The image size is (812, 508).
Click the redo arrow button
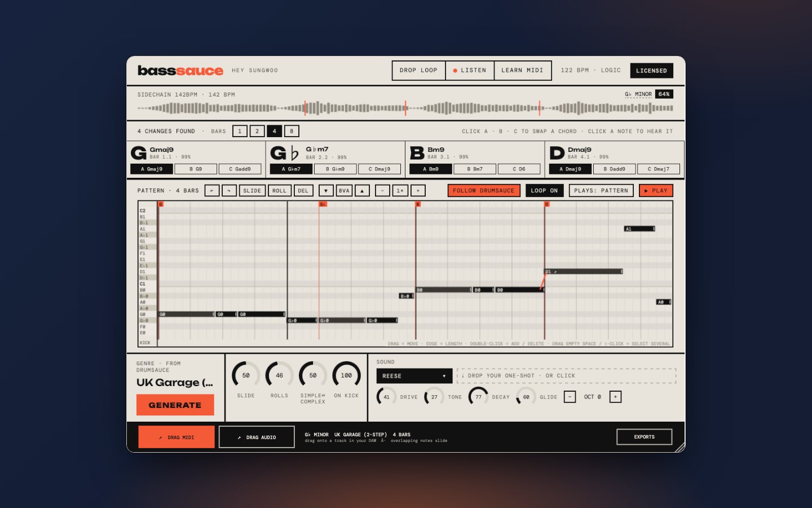pos(229,191)
